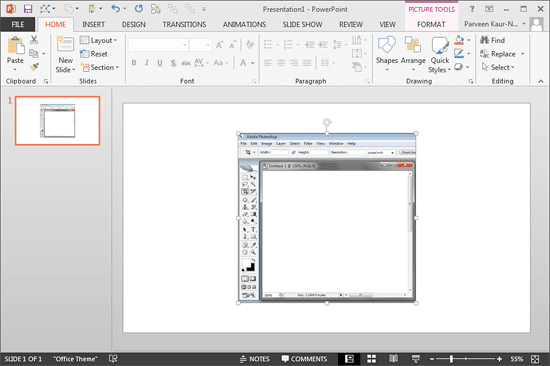
Task: Click the Decrease List Level indent icon
Action: (x=310, y=45)
